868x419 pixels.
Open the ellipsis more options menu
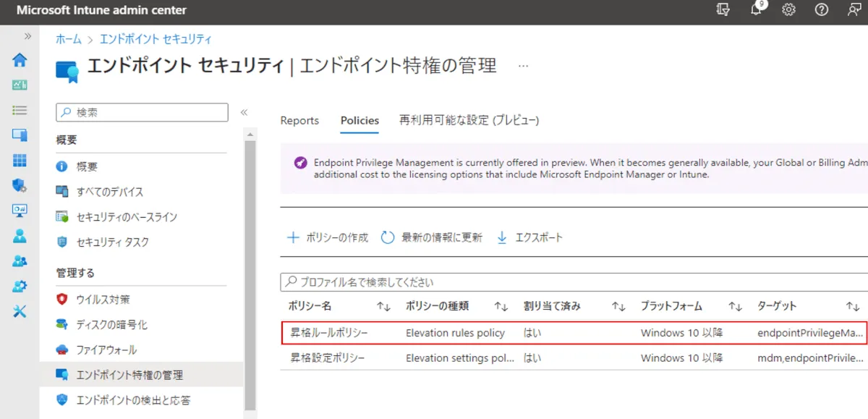(x=524, y=66)
